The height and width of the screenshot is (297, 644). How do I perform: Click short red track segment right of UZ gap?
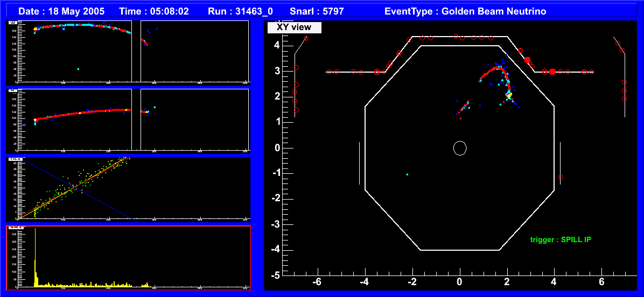pyautogui.click(x=144, y=42)
